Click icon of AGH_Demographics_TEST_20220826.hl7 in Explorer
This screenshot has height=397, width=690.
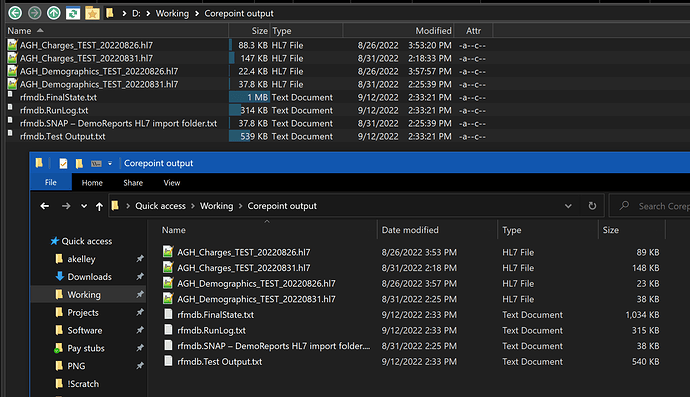click(x=168, y=283)
